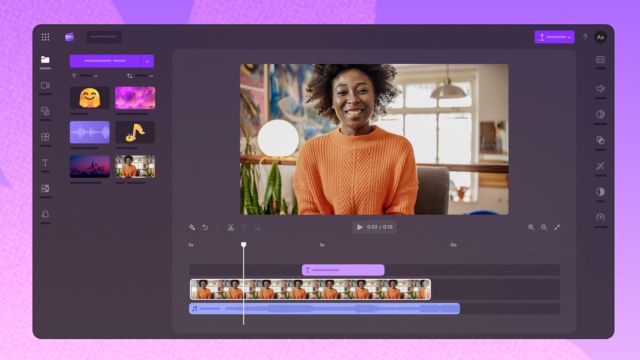Click the dimmed redo arrow icon
Viewport: 640px width, 360px height.
(218, 227)
